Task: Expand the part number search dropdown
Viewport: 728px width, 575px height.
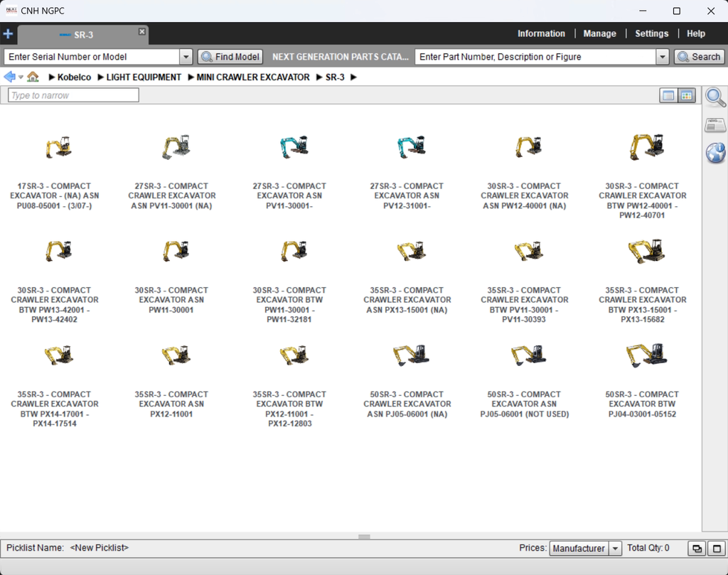Action: 662,57
